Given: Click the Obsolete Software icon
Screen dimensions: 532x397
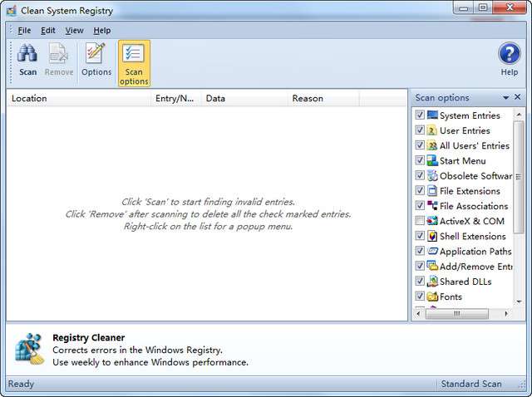Looking at the screenshot, I should (x=432, y=175).
